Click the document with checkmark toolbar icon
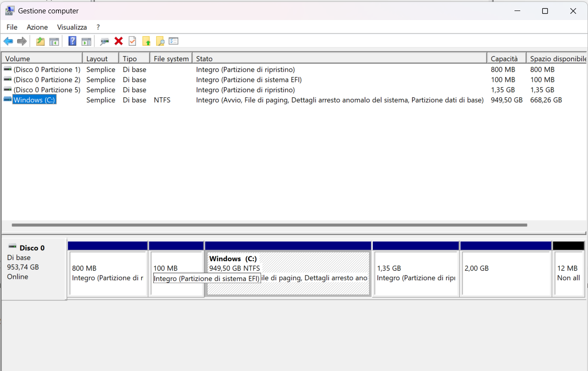 pyautogui.click(x=133, y=41)
